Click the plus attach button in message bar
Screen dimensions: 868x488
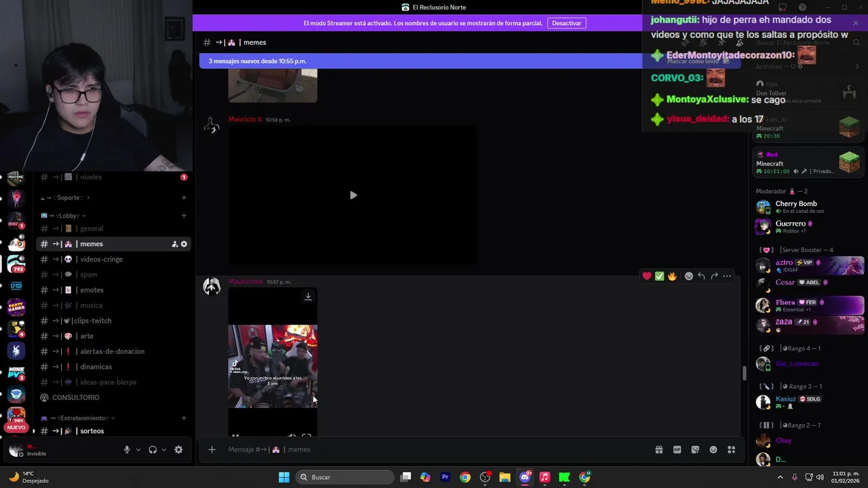coord(212,449)
